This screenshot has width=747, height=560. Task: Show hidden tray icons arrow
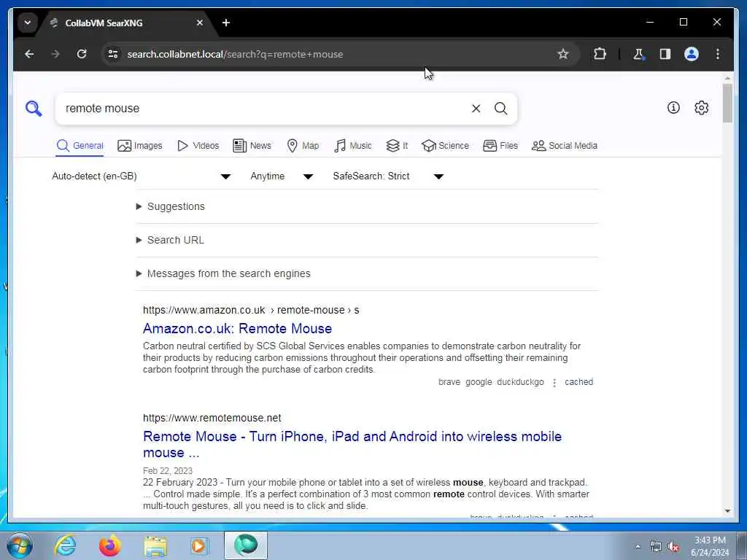point(638,547)
